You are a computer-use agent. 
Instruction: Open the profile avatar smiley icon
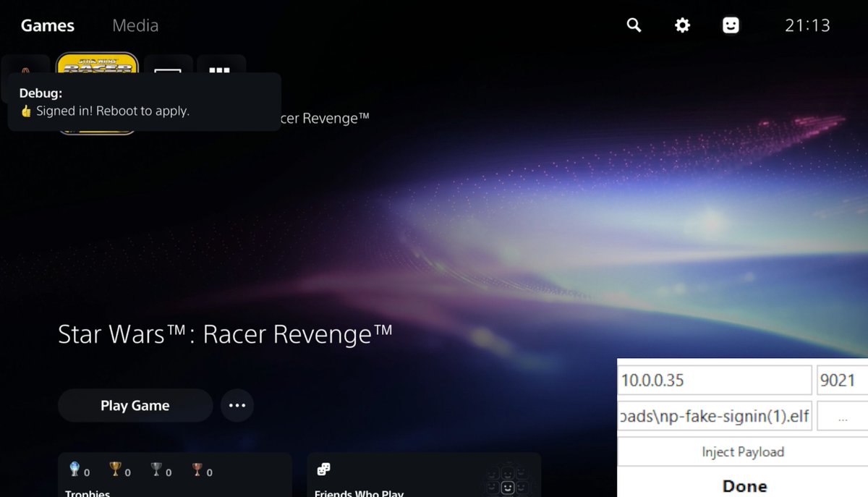click(731, 25)
